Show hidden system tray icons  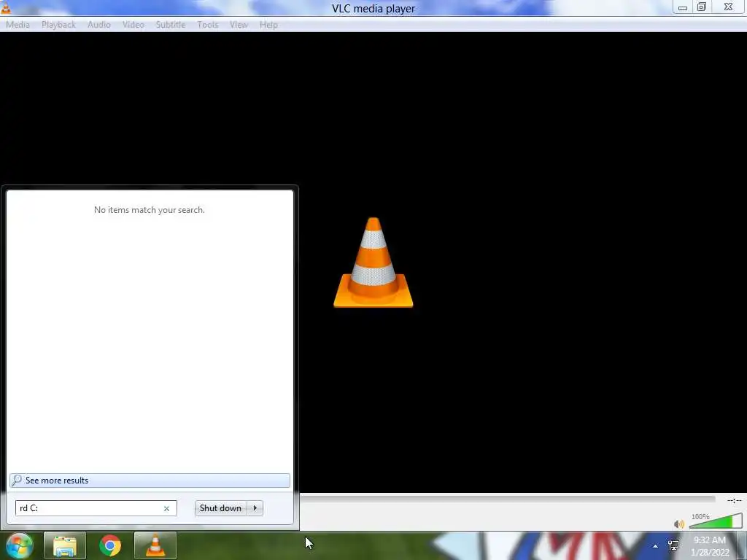tap(656, 546)
